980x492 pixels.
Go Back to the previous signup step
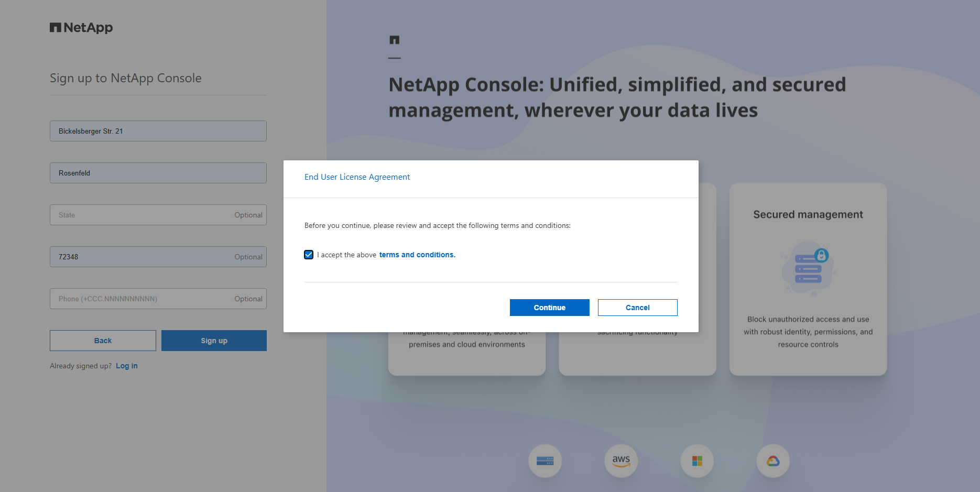pyautogui.click(x=103, y=341)
